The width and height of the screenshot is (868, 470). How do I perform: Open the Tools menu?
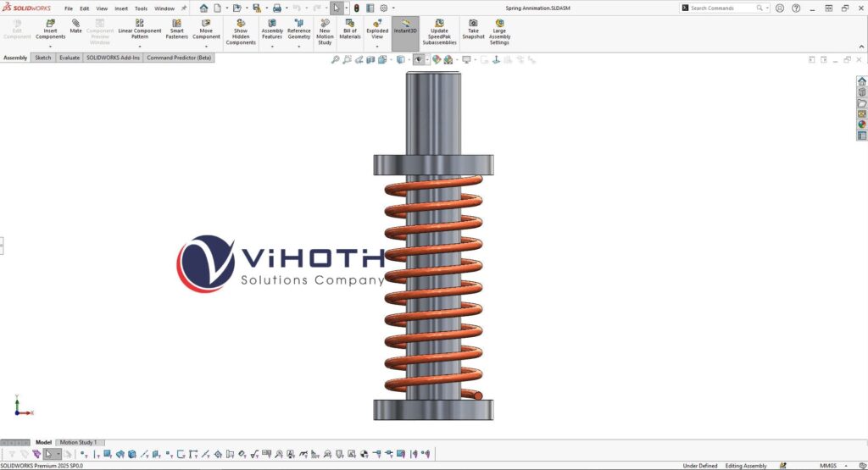[142, 8]
